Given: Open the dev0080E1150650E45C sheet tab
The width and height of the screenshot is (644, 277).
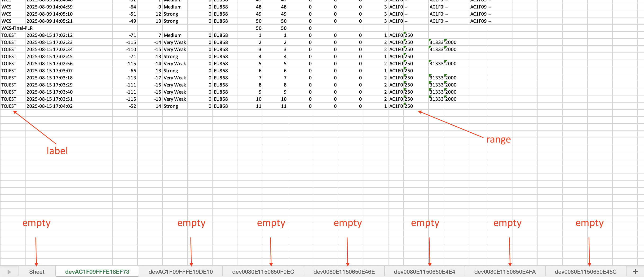Looking at the screenshot, I should click(585, 272).
